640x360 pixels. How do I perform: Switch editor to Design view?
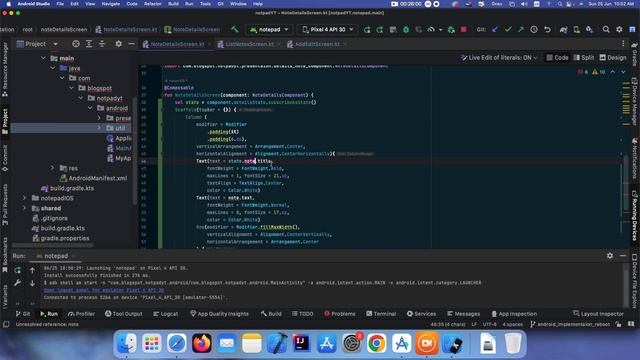pyautogui.click(x=613, y=58)
